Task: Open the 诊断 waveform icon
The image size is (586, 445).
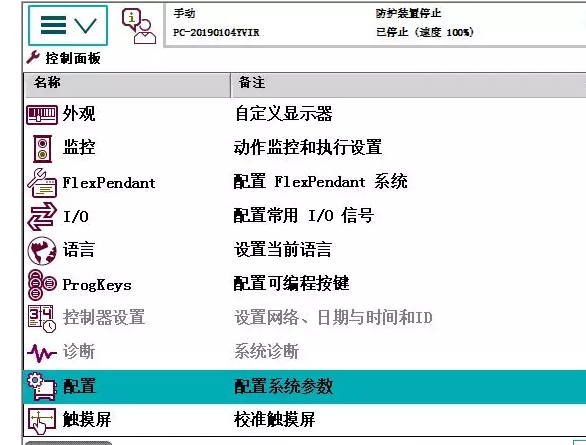Action: [42, 353]
